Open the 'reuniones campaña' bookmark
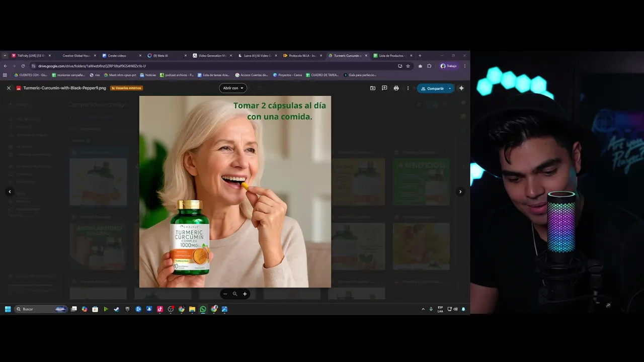 (68, 75)
